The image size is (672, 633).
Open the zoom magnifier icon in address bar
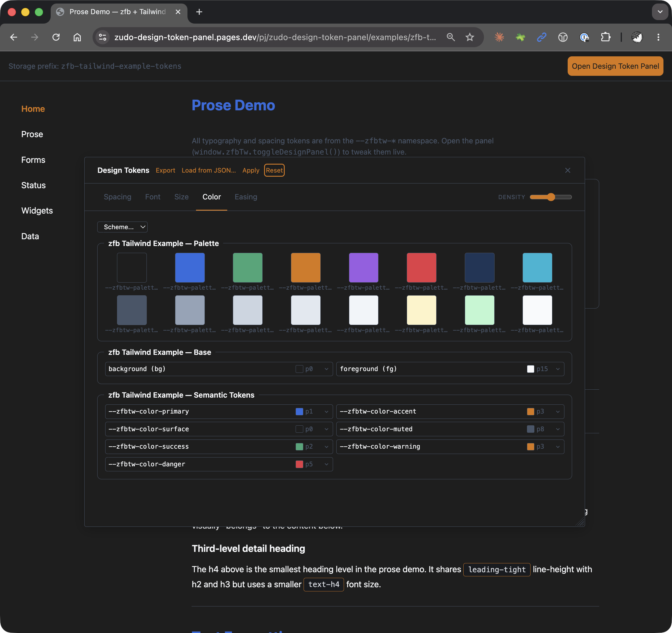(451, 37)
